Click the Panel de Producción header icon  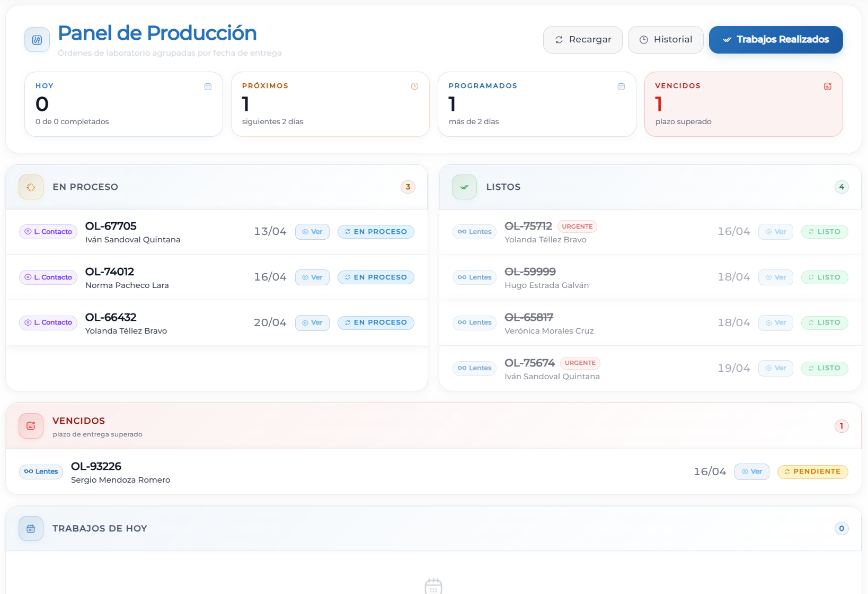(37, 40)
